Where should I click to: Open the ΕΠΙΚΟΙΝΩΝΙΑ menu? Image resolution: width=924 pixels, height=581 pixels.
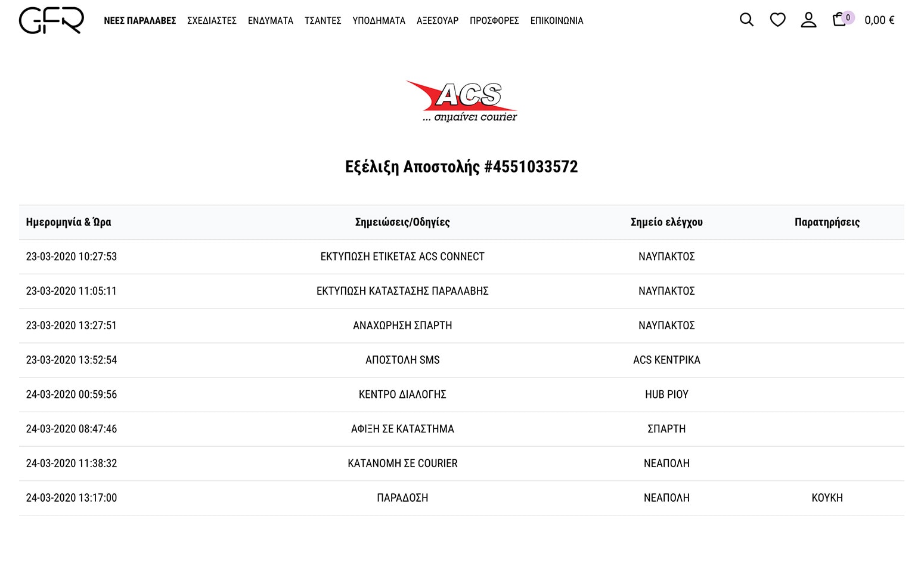pyautogui.click(x=557, y=20)
